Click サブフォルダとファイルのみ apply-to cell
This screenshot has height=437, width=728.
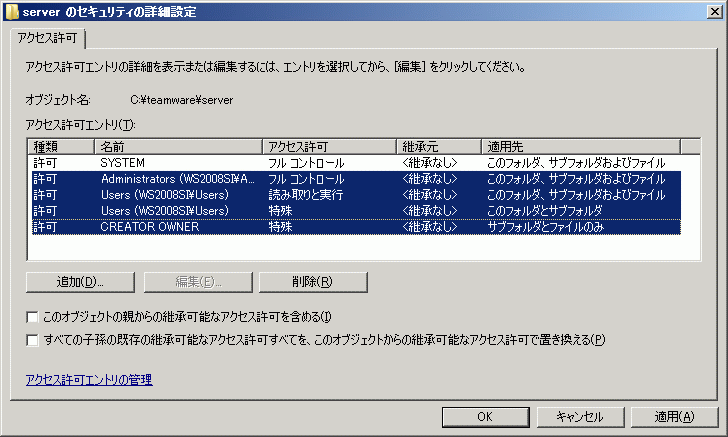click(546, 227)
